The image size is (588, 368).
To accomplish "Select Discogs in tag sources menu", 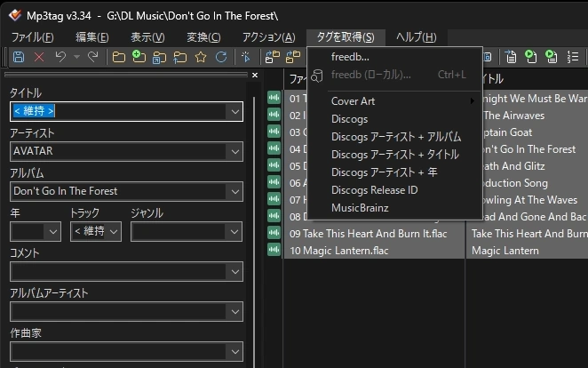I will [394, 119].
